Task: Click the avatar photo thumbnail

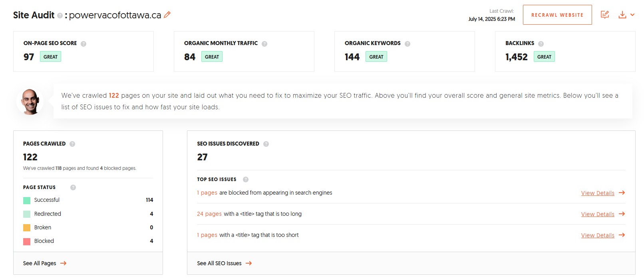Action: click(30, 101)
